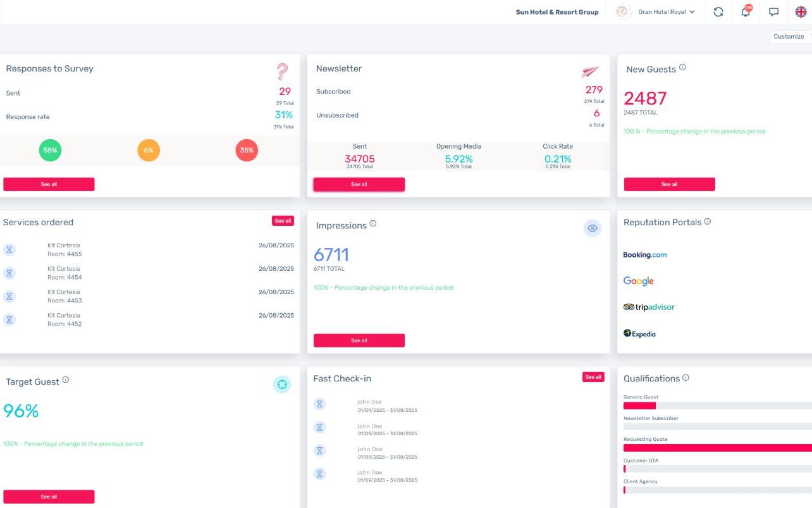812x508 pixels.
Task: Open the notifications bell icon
Action: pos(746,11)
